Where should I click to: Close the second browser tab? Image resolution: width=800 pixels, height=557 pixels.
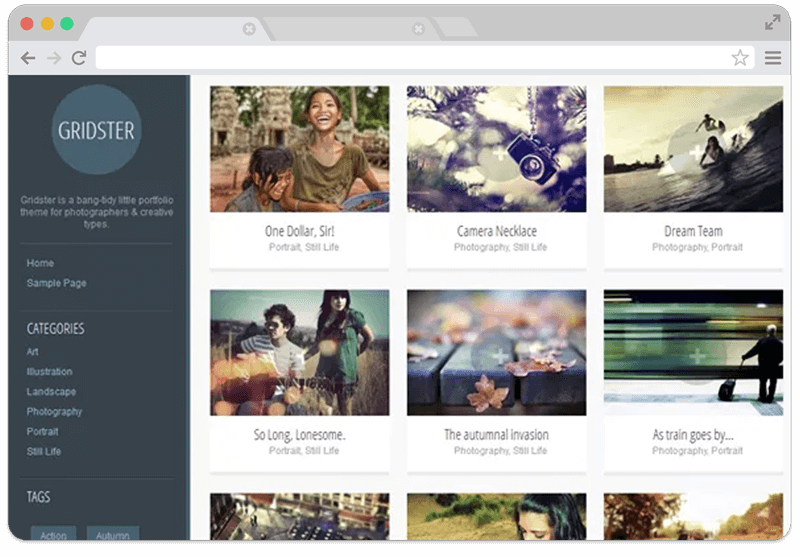click(x=418, y=29)
